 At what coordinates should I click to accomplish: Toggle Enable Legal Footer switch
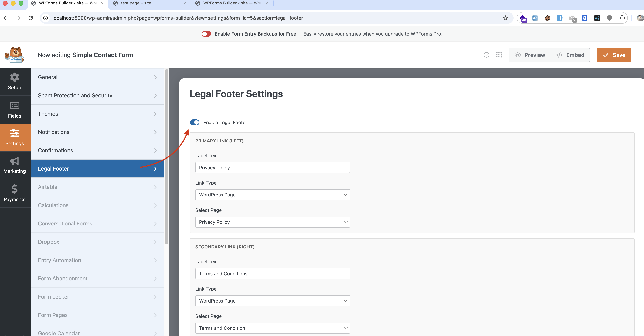pos(195,122)
